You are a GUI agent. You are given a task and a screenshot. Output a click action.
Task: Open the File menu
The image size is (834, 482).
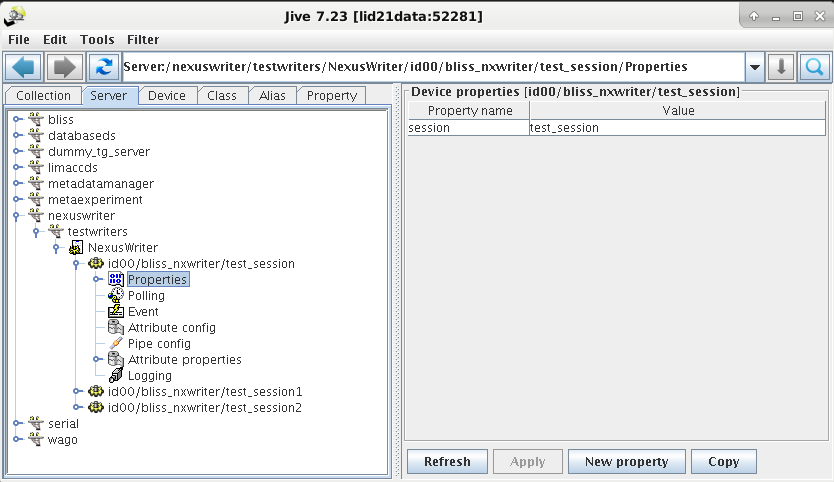click(x=19, y=40)
